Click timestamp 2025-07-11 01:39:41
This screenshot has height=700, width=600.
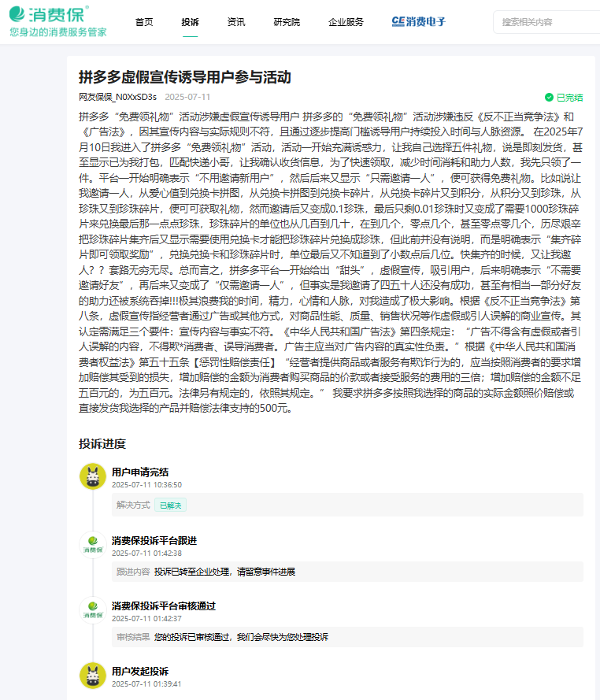[x=147, y=684]
